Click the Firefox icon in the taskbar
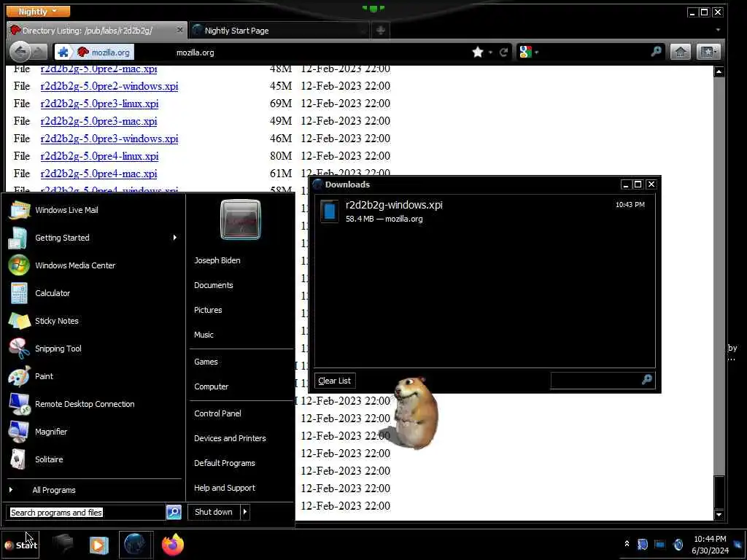 [172, 544]
